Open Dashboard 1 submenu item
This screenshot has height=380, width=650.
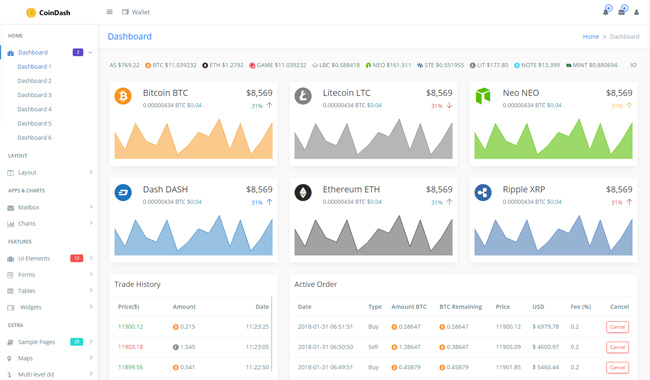(34, 67)
